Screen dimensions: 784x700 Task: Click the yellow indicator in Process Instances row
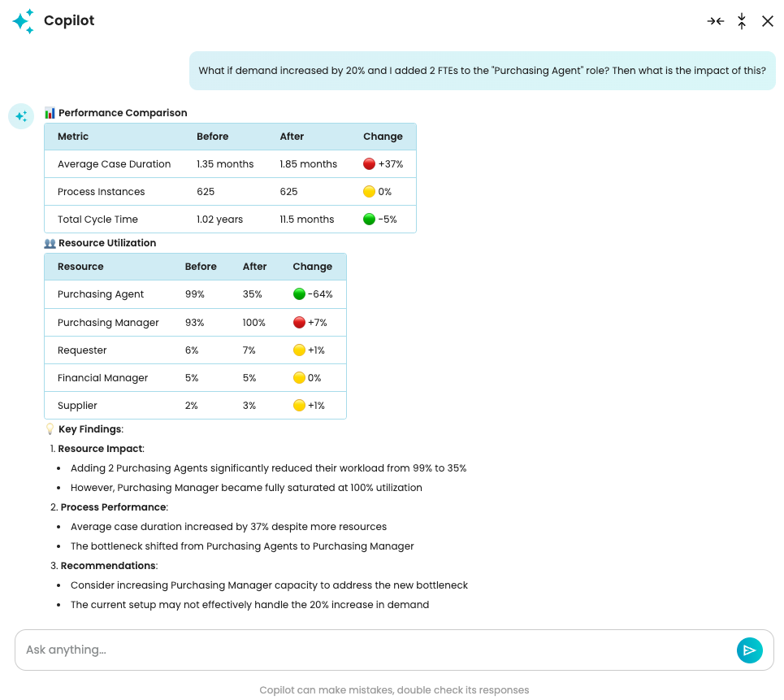point(369,192)
